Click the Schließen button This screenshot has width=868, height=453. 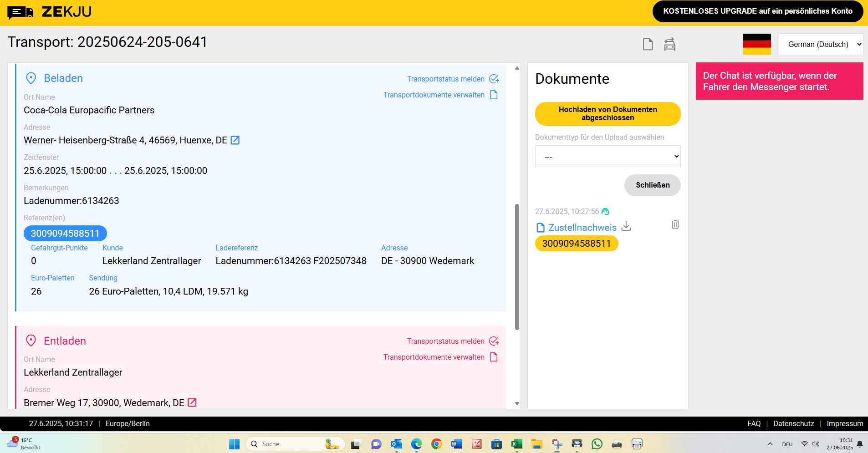653,185
